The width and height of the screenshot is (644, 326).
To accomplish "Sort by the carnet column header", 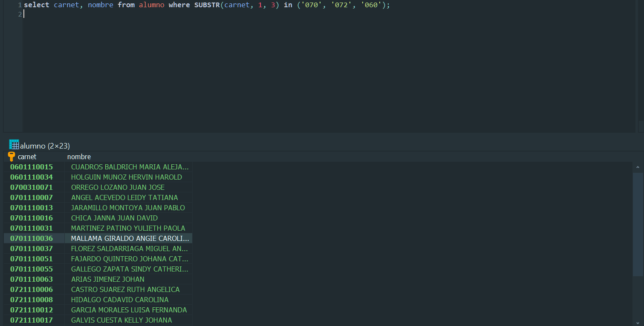I will [x=27, y=157].
